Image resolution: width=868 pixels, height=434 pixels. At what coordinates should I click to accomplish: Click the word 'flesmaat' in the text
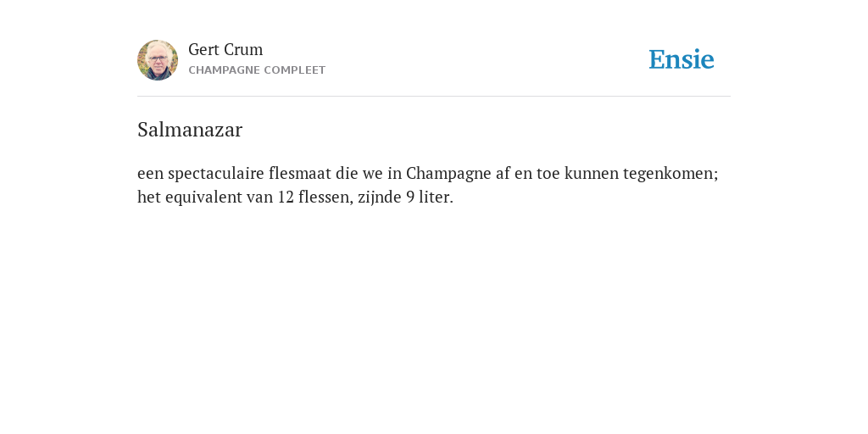tap(300, 173)
